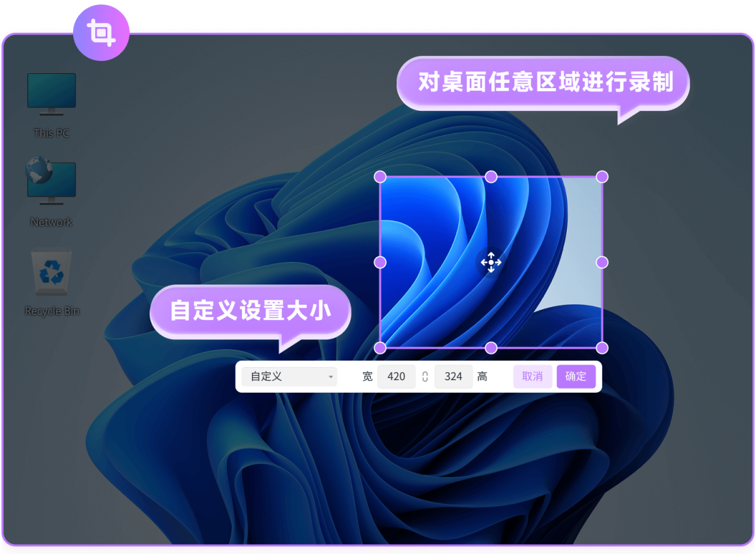The width and height of the screenshot is (756, 554).
Task: Click the top-right corner resize handle
Action: pyautogui.click(x=602, y=176)
